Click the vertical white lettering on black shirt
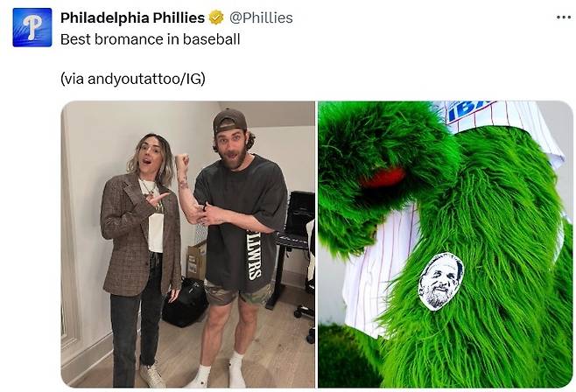 [254, 255]
